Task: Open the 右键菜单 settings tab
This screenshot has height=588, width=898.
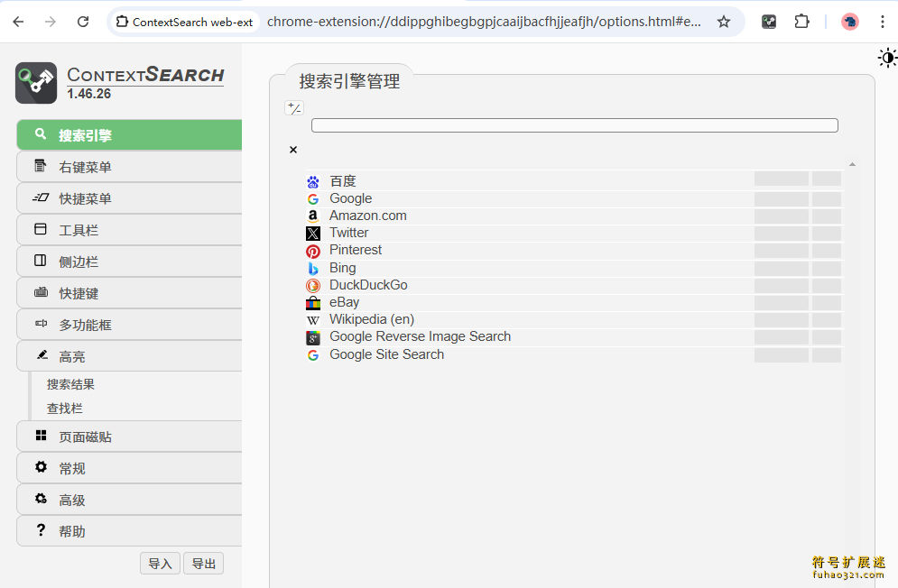Action: 129,167
